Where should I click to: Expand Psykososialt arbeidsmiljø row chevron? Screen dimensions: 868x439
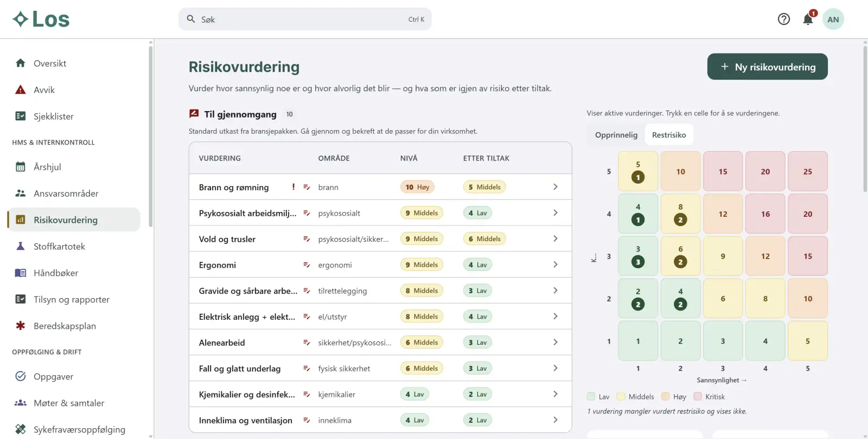[555, 213]
